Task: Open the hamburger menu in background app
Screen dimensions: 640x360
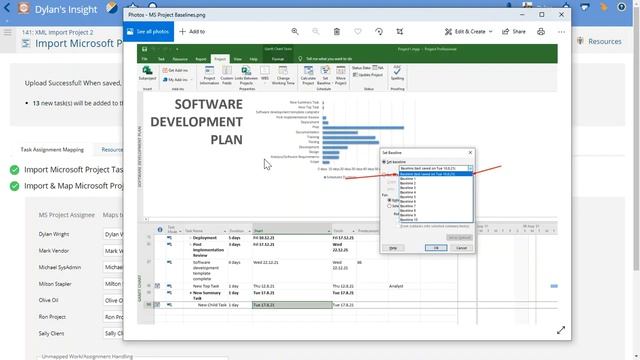Action: pyautogui.click(x=8, y=32)
